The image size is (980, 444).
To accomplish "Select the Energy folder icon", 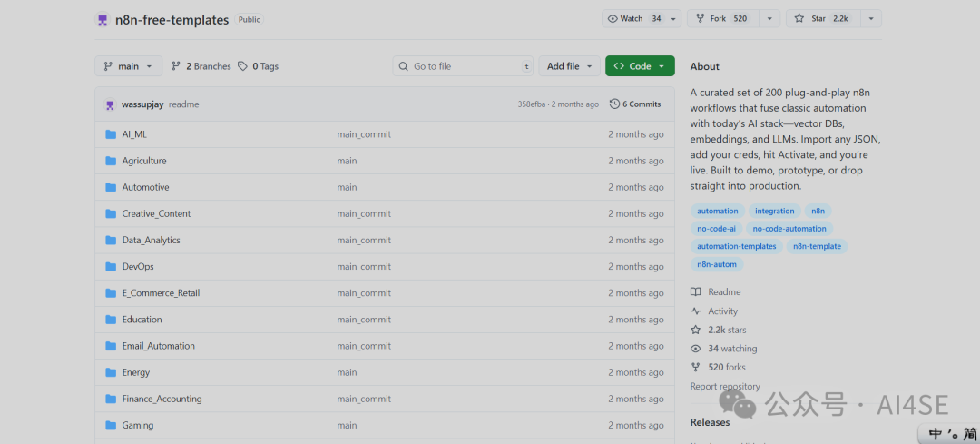I will coord(112,372).
